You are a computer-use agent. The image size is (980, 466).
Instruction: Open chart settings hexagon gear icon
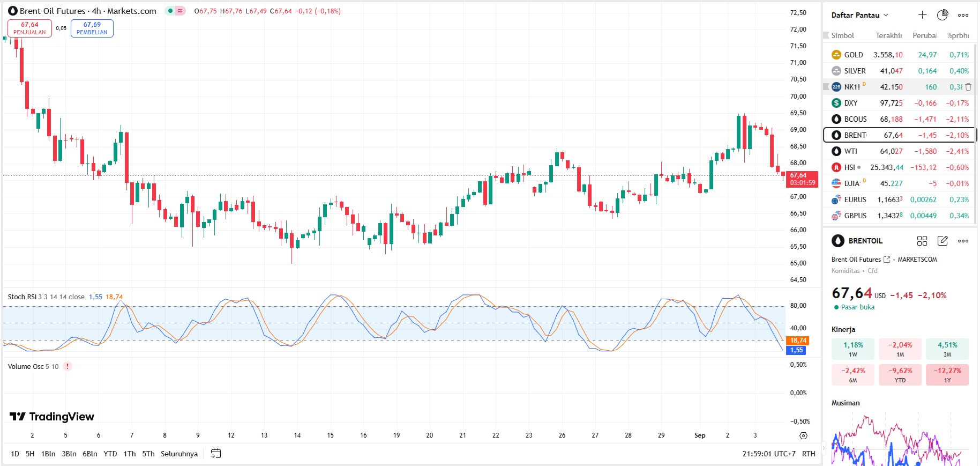click(803, 435)
